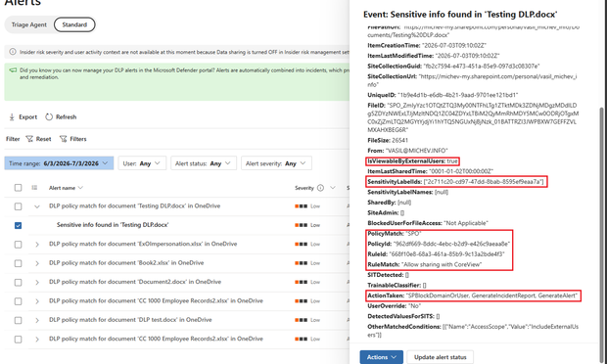
Task: Sort by the Alert name column
Action: coord(66,188)
